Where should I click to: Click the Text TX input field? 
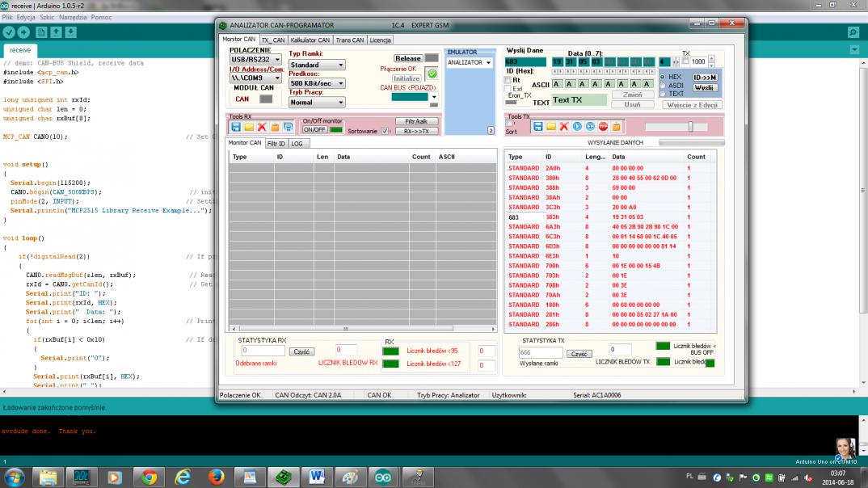(579, 100)
